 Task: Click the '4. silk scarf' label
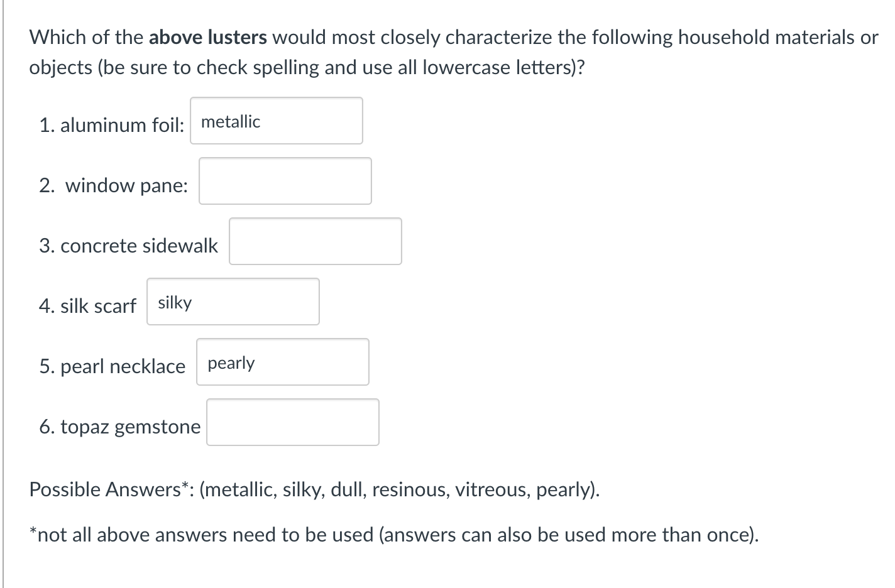click(x=87, y=306)
